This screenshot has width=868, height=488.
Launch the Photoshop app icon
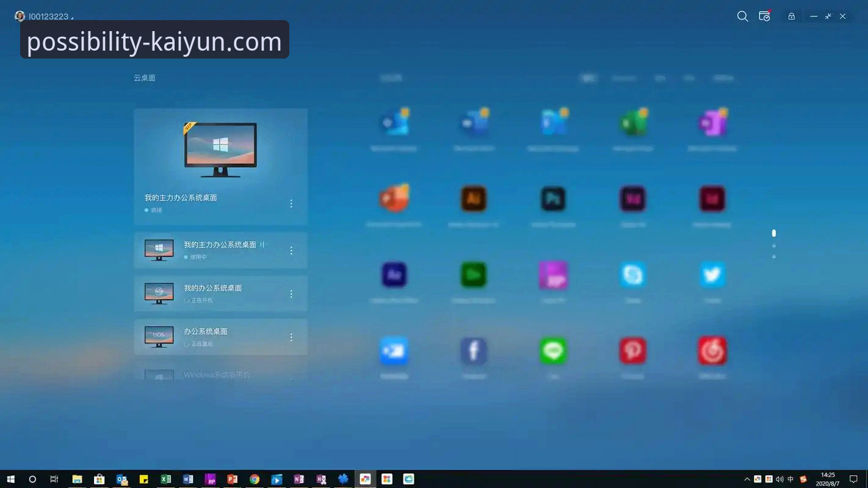pos(553,199)
